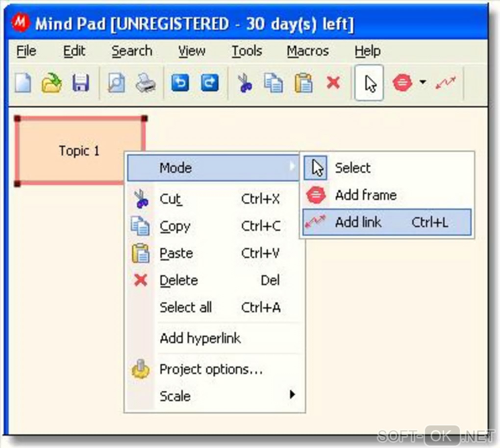
Task: Open the Tools menu
Action: pyautogui.click(x=247, y=51)
